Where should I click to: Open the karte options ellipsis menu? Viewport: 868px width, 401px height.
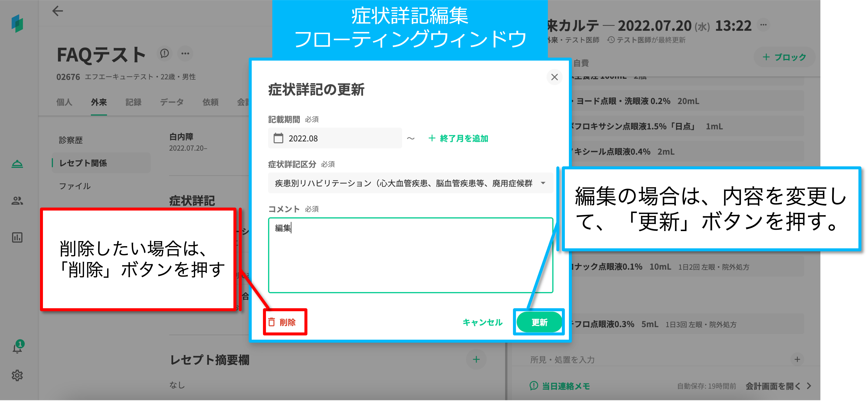763,25
